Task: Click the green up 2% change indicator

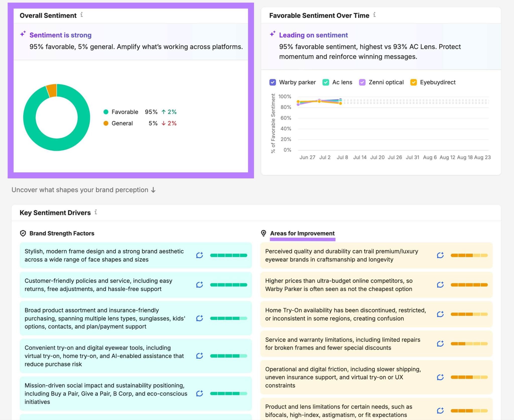Action: 169,112
